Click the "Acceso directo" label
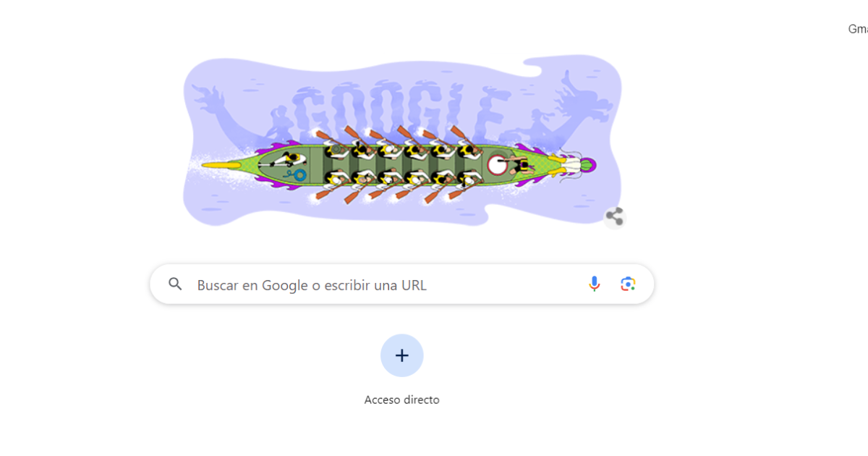The height and width of the screenshot is (456, 868). 402,400
